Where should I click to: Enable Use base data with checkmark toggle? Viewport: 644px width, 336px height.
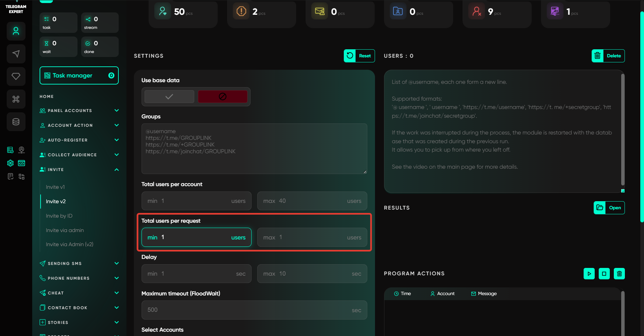pyautogui.click(x=169, y=97)
